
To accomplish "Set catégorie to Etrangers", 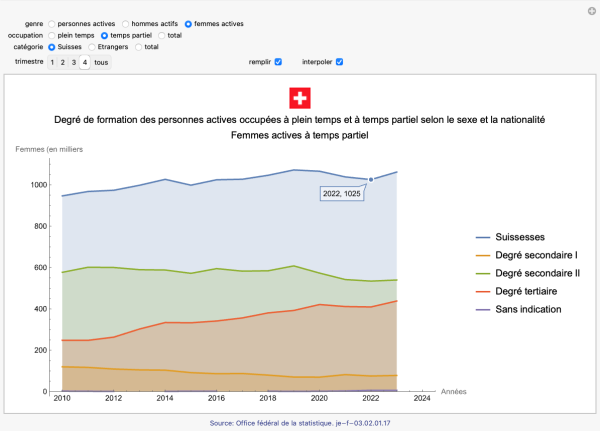I will [x=92, y=46].
